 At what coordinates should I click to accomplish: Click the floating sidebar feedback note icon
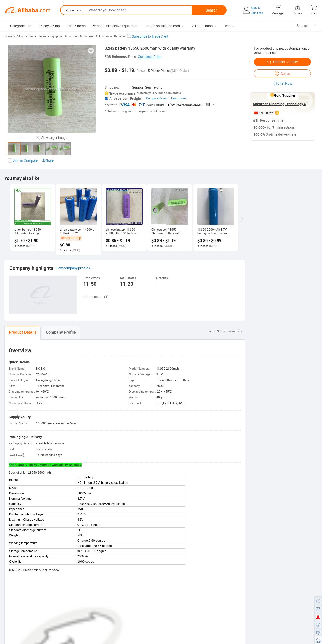318,633
